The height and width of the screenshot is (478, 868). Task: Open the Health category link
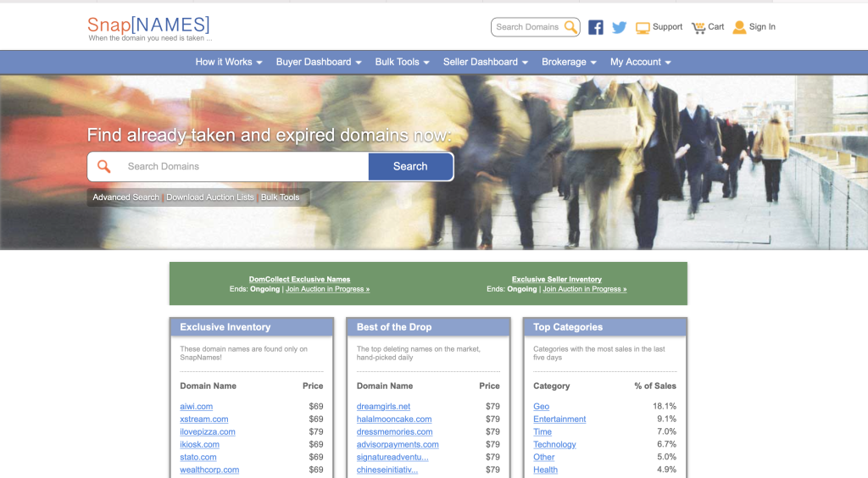545,470
